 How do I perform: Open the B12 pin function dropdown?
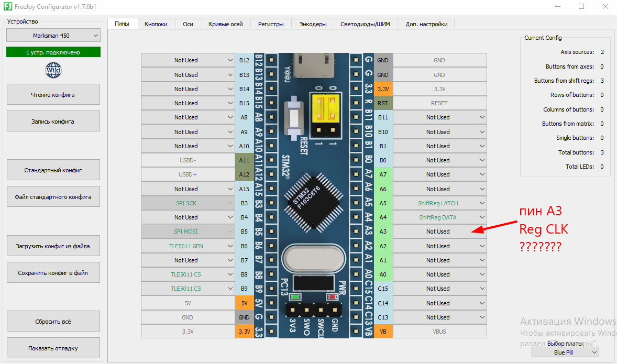[x=188, y=60]
